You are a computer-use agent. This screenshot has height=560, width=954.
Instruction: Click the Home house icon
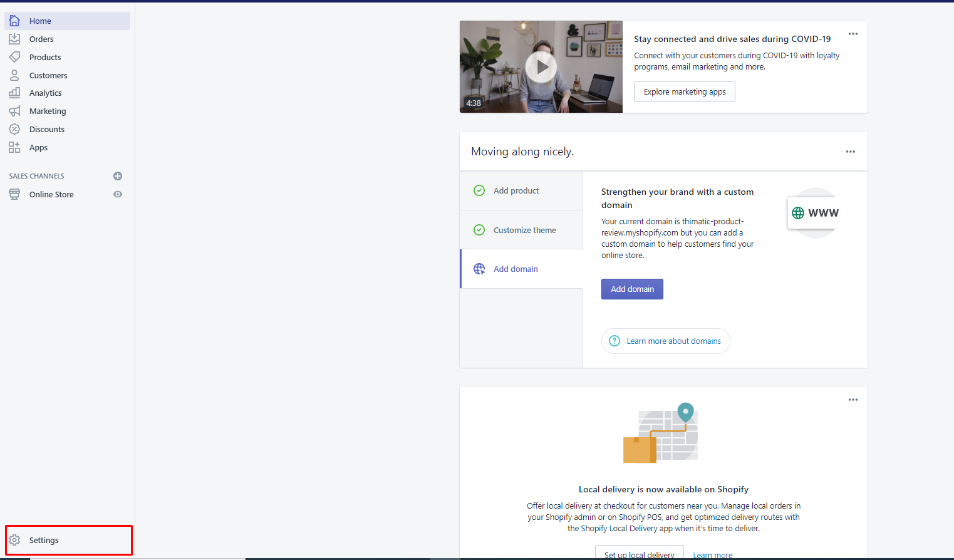[x=14, y=21]
